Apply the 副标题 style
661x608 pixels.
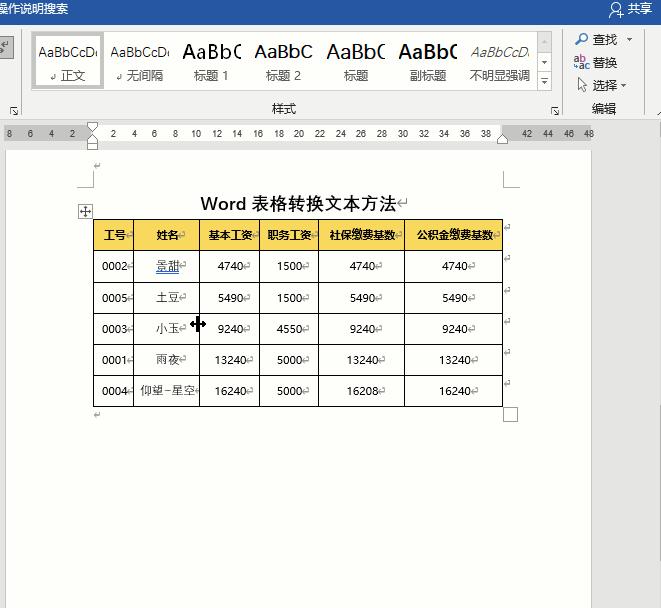428,61
